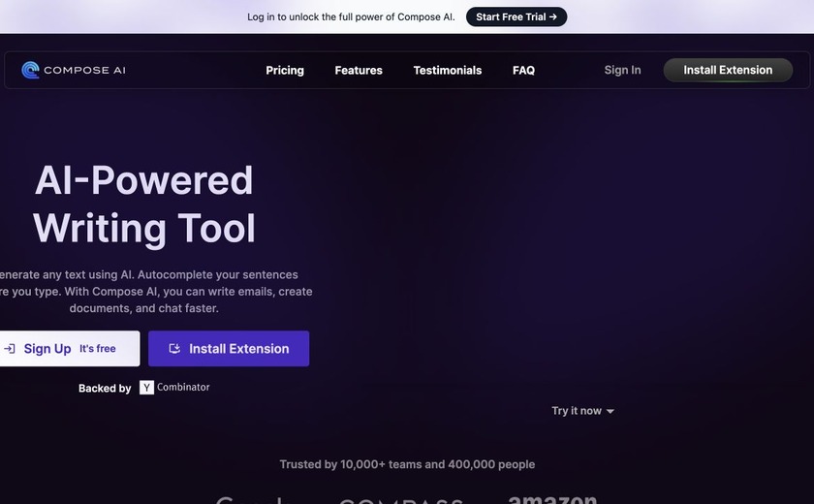Viewport: 814px width, 504px height.
Task: Go to the Features nav section
Action: (359, 70)
